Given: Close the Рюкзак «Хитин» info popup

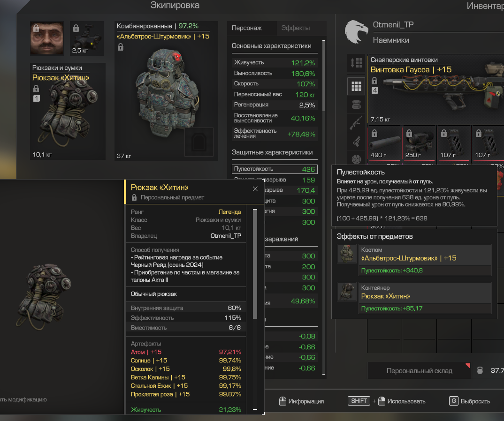Looking at the screenshot, I should 255,189.
